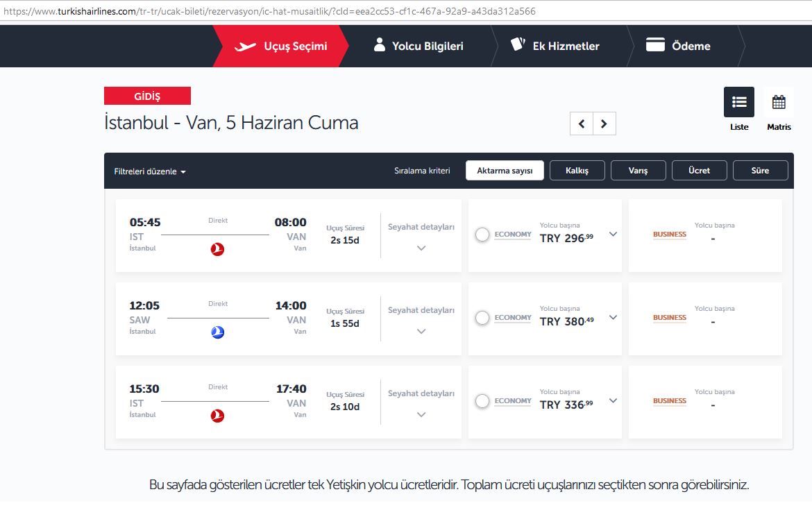This screenshot has height=510, width=812.
Task: Click the tickets icon beside Ek Hizmetler
Action: coord(518,44)
